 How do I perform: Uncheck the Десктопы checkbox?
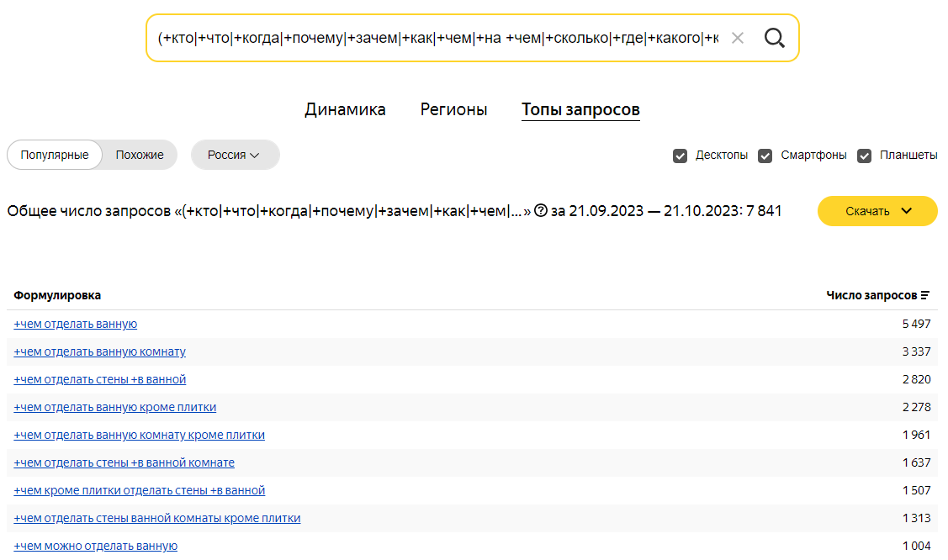681,156
